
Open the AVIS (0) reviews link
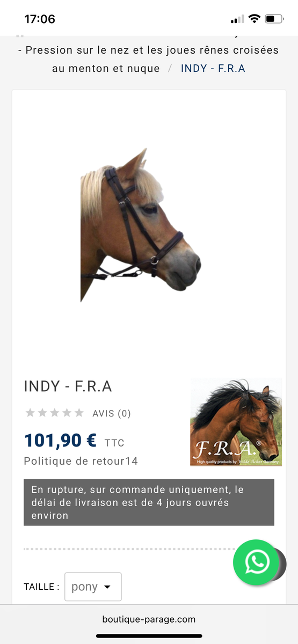coord(112,413)
